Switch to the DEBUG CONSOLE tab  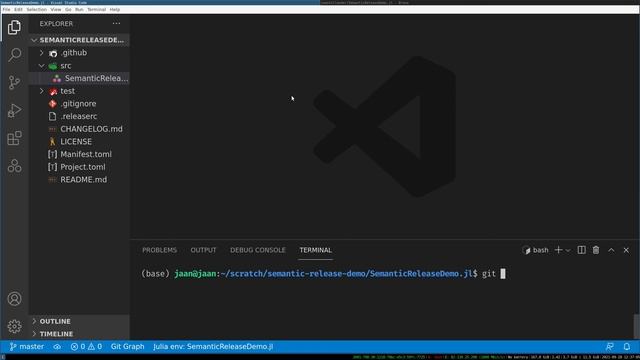tap(258, 250)
